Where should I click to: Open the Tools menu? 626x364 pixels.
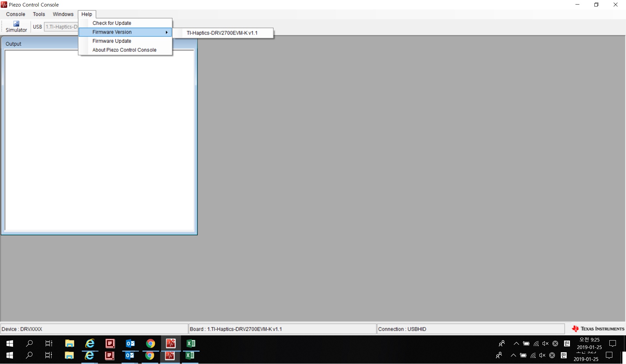[39, 14]
